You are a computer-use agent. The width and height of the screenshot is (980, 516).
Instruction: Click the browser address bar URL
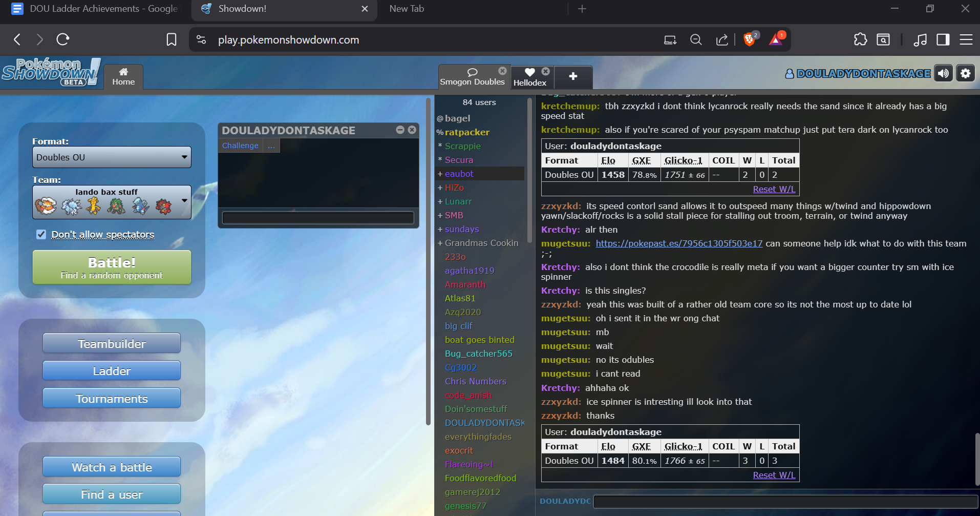(x=288, y=40)
